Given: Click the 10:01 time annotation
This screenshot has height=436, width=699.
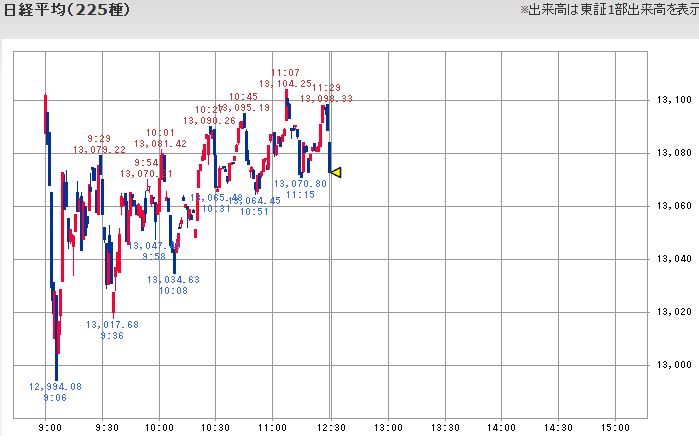Looking at the screenshot, I should coord(160,133).
